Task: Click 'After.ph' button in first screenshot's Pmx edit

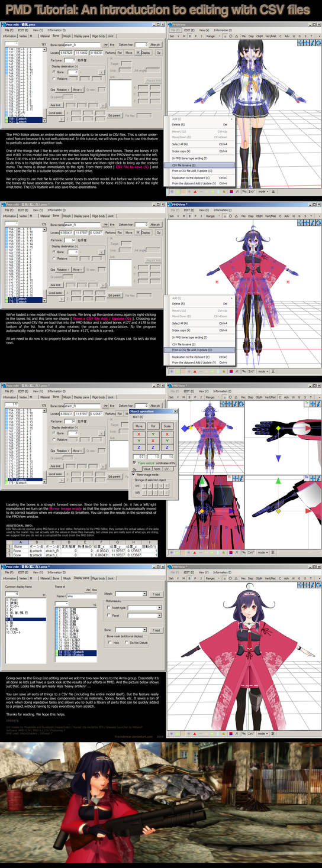Action: pyautogui.click(x=155, y=45)
